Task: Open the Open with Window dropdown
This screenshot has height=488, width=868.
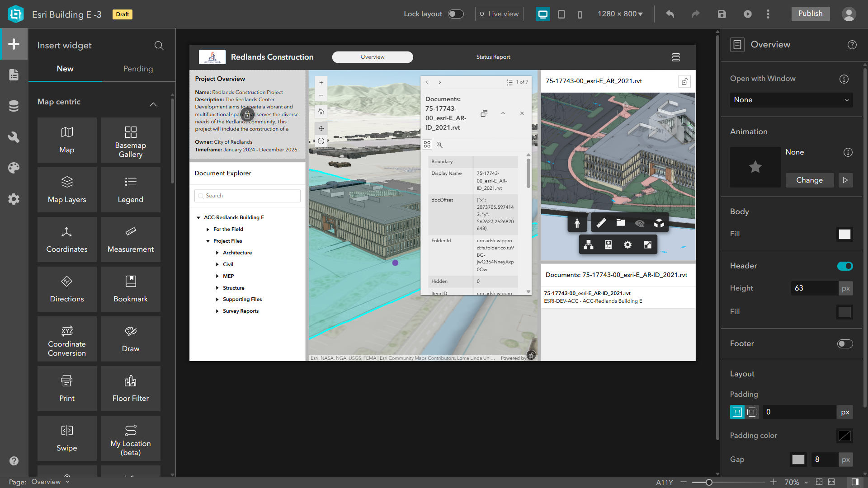Action: tap(791, 100)
